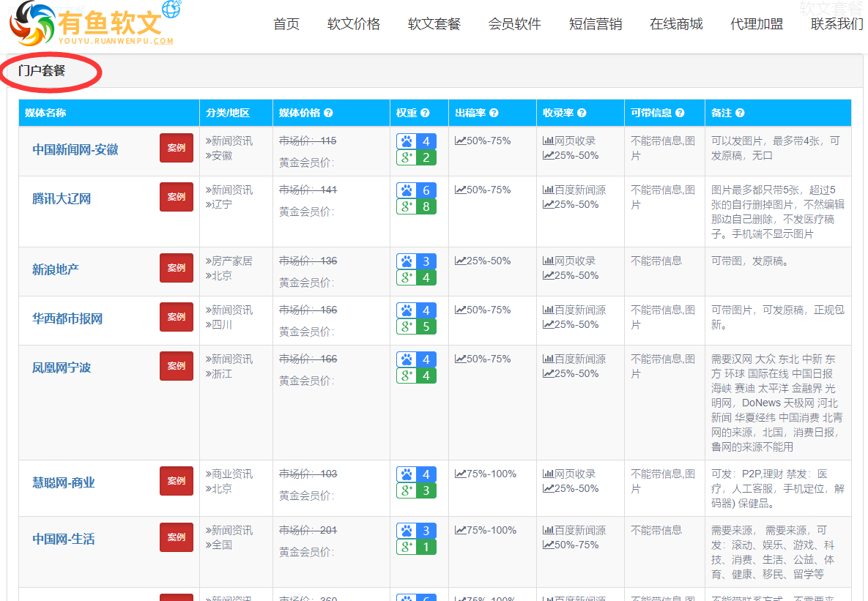Click green weight badge for 华西都市报网
The height and width of the screenshot is (601, 868).
416,326
